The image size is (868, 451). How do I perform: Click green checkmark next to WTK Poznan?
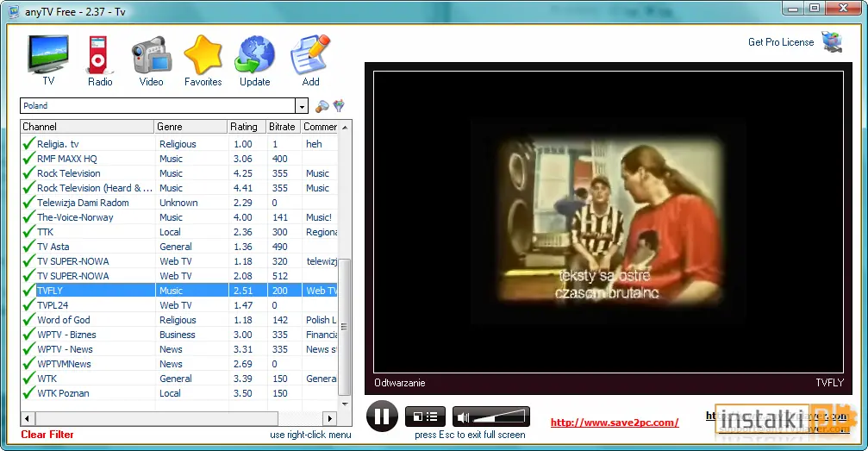pos(28,393)
